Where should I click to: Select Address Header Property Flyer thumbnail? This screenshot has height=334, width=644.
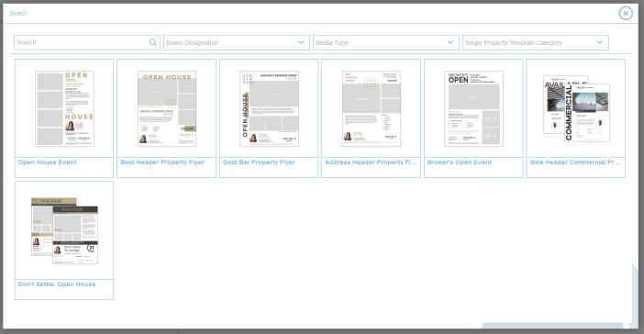372,108
